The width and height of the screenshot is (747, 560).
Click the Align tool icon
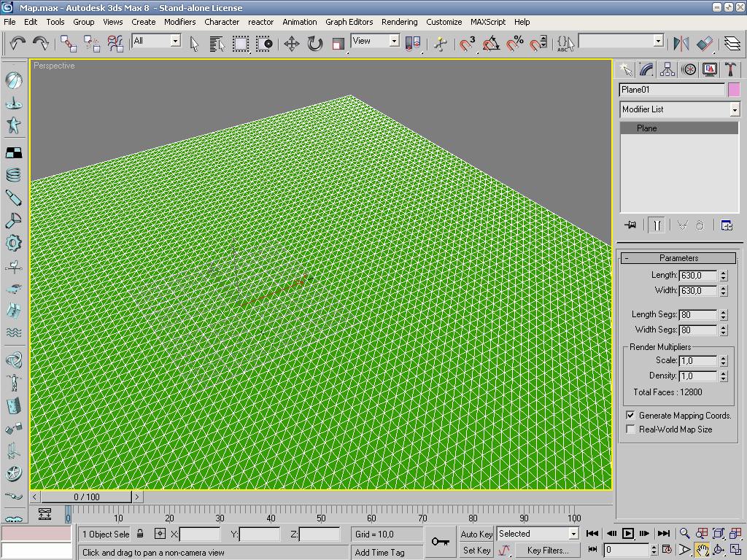tap(705, 44)
